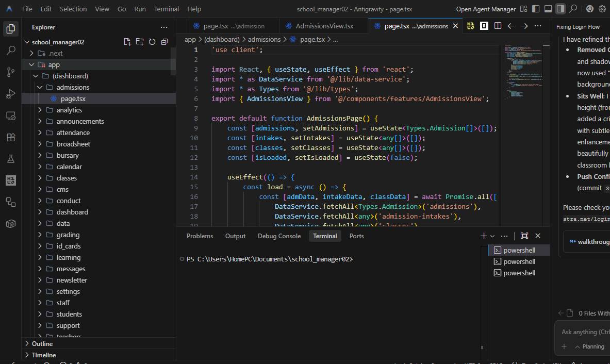610x364 pixels.
Task: Open editor more actions ellipsis
Action: click(538, 26)
